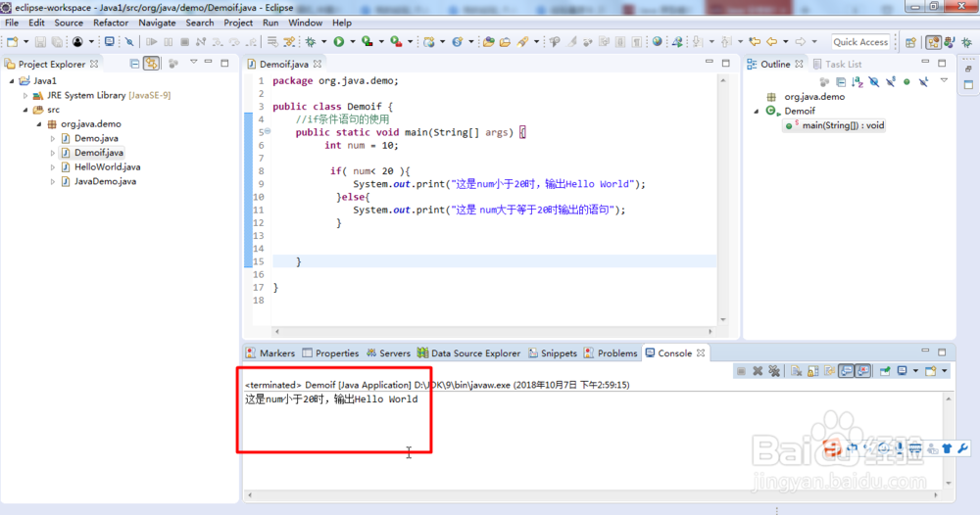Click the Coverage run icon
Screen dimensions: 980x515
pos(367,42)
